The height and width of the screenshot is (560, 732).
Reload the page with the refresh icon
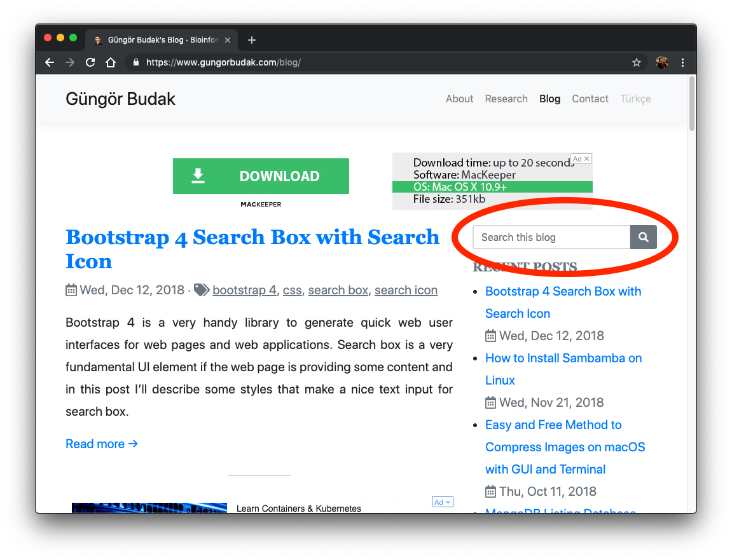tap(90, 62)
